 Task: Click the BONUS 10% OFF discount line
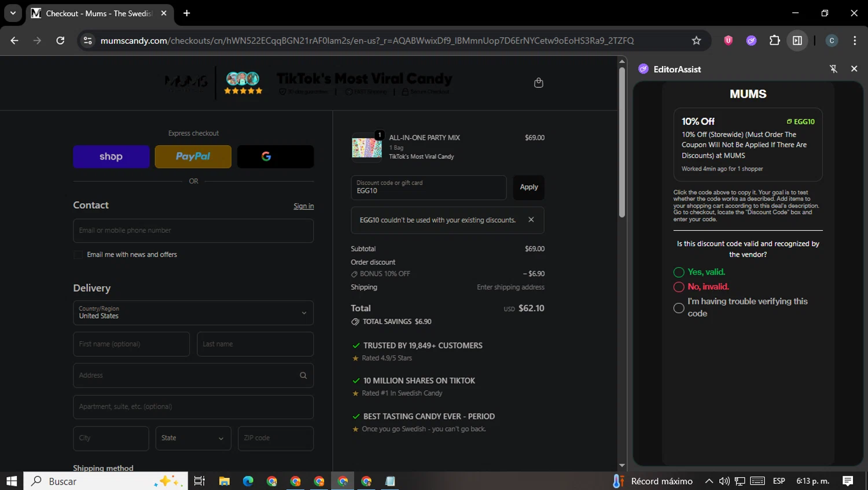[x=380, y=274]
